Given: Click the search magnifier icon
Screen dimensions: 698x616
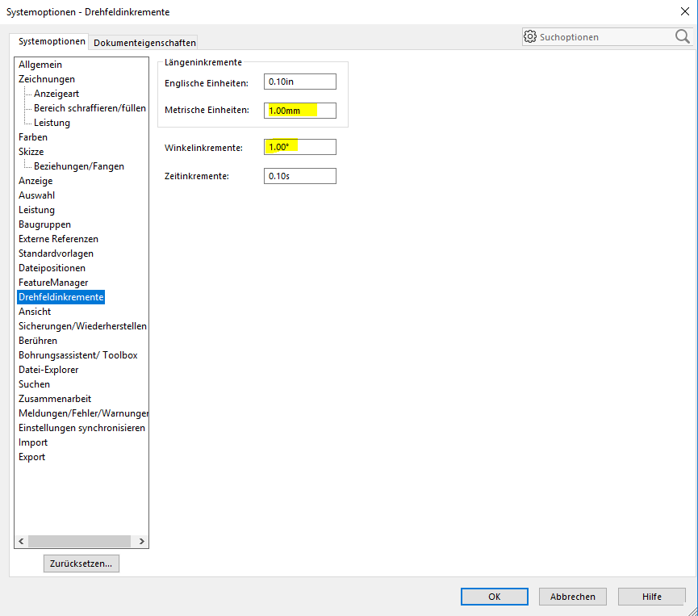Looking at the screenshot, I should pos(682,36).
